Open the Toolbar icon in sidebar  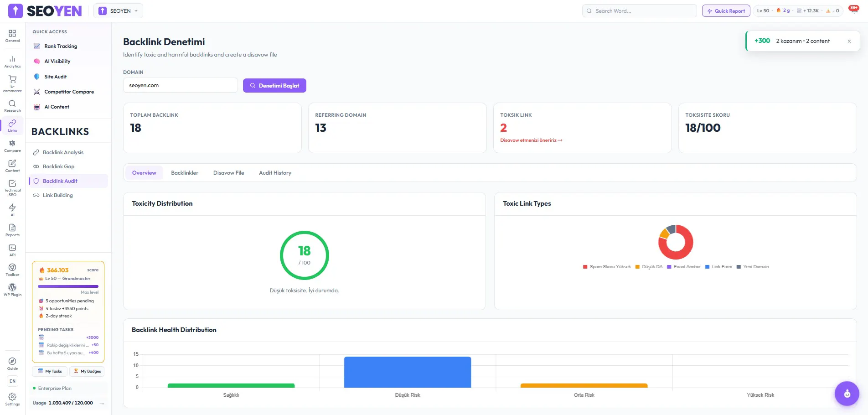[12, 270]
